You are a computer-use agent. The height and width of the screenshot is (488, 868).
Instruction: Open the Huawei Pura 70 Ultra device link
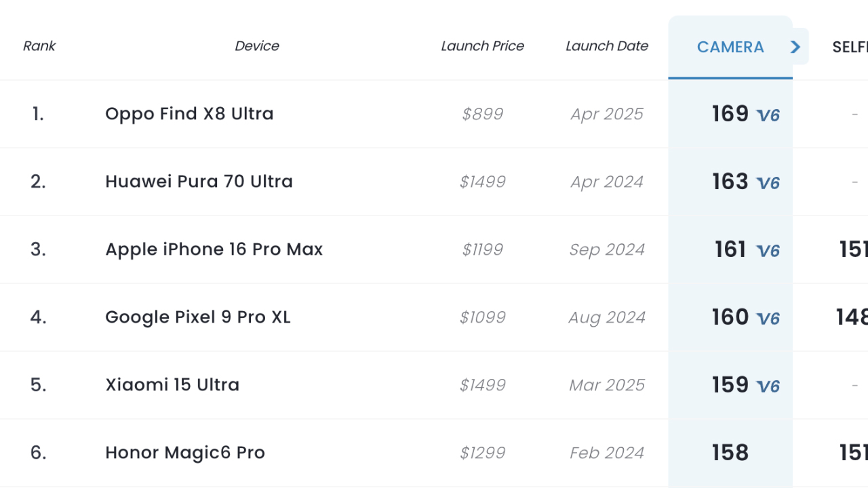pos(199,182)
